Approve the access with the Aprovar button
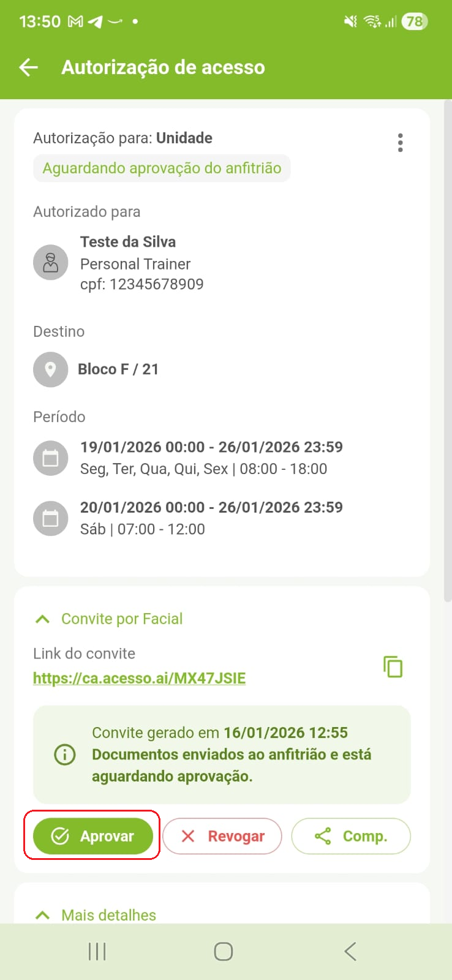 coord(92,836)
